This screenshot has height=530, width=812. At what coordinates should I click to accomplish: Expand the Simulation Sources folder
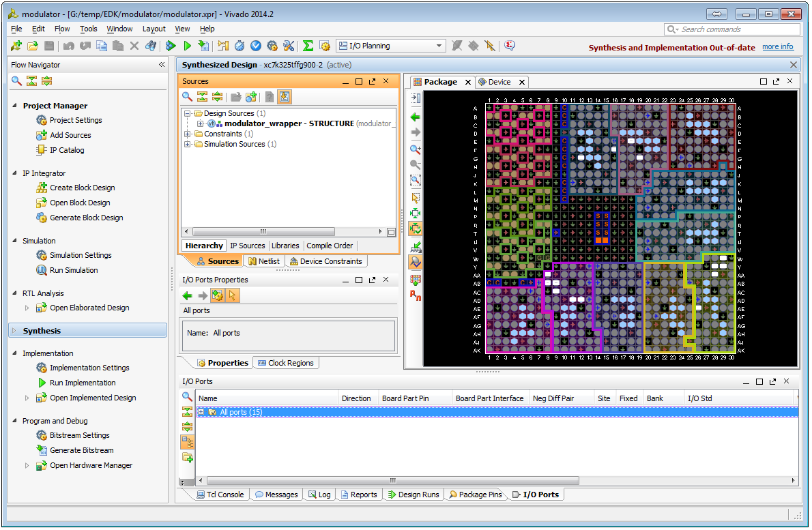(188, 145)
